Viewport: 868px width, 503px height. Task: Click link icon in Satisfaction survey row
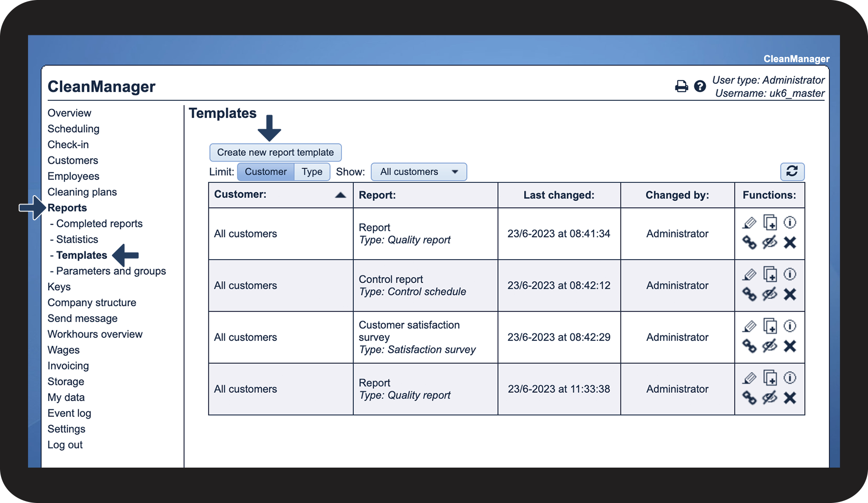click(x=749, y=346)
